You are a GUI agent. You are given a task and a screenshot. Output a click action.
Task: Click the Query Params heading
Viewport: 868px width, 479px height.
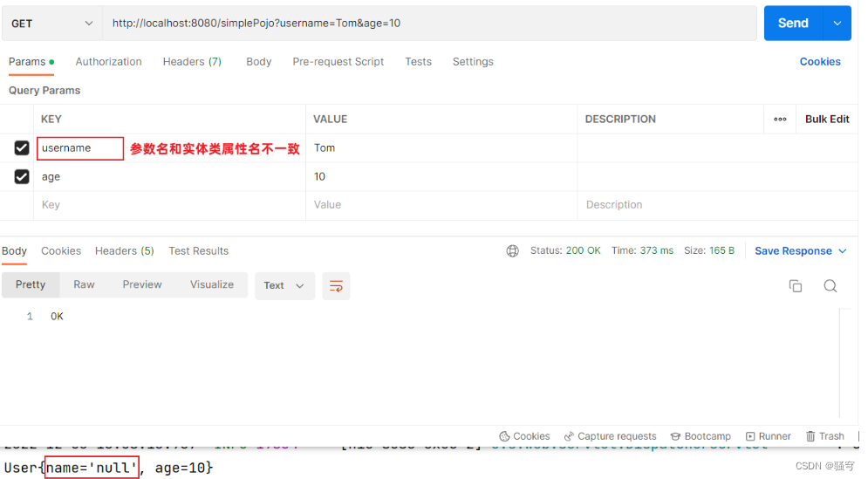pyautogui.click(x=44, y=90)
